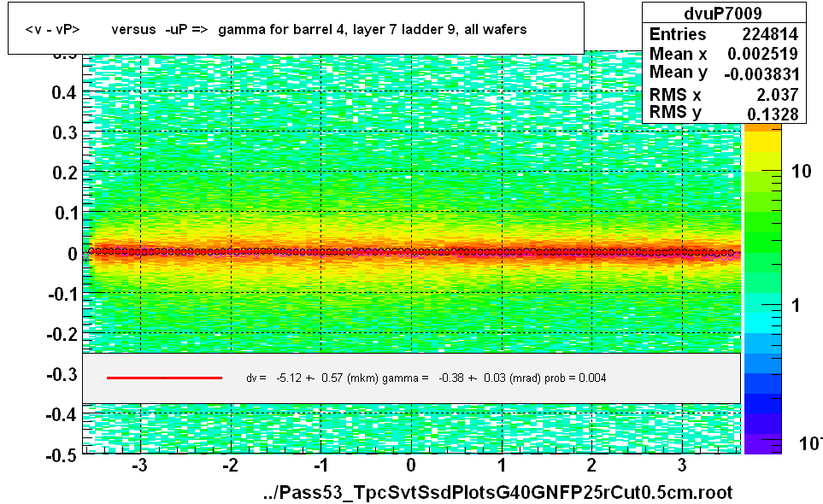Image resolution: width=823 pixels, height=504 pixels.
Task: Select the RMS y 0.1328 row
Action: 724,114
